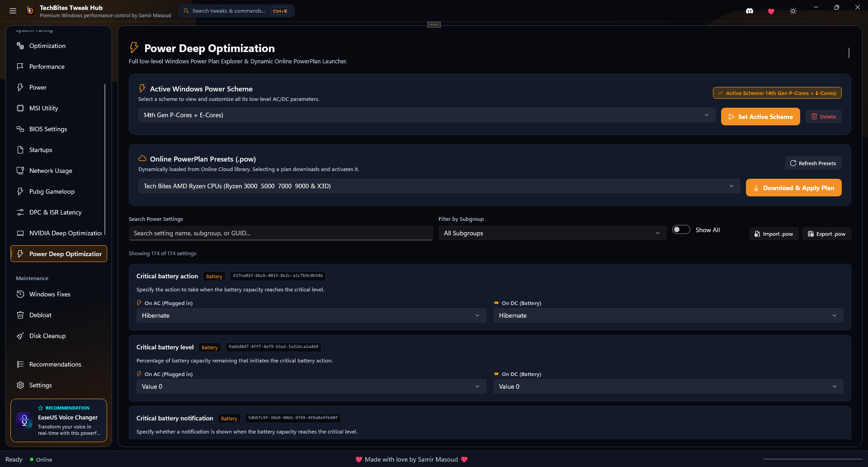This screenshot has width=868, height=467.
Task: Open the Windows Fixes page
Action: [59, 294]
